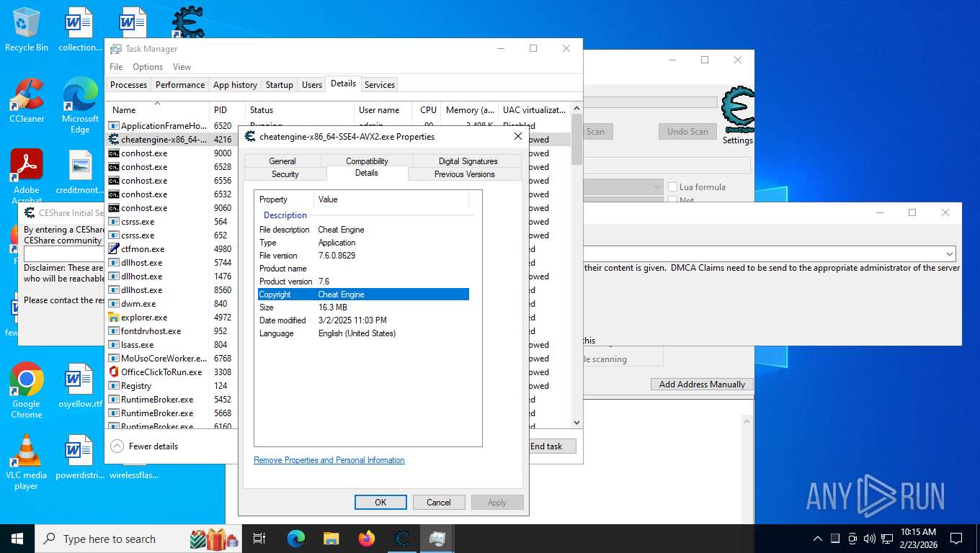Click OK in Properties dialog

[380, 503]
